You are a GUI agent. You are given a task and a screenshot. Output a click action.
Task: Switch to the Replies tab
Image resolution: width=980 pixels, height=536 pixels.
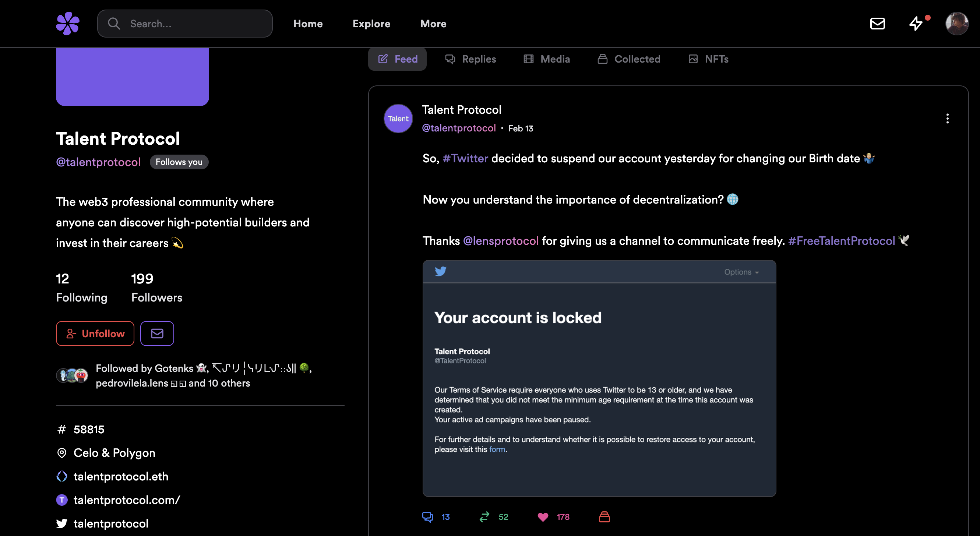coord(470,59)
